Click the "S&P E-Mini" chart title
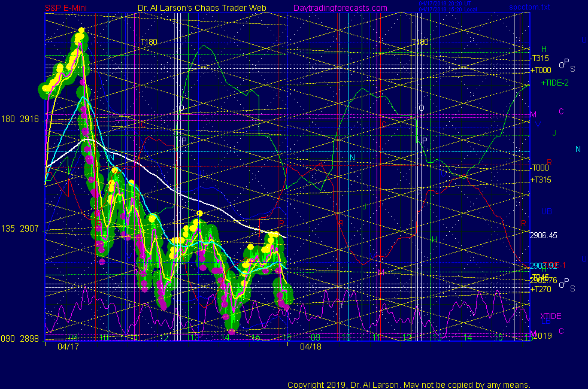 tap(66, 8)
